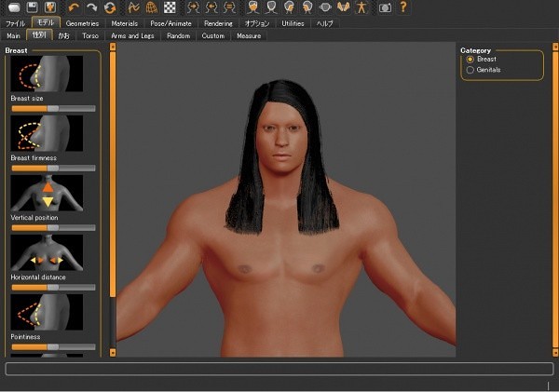The height and width of the screenshot is (392, 559).
Task: Click the left panel scrollbar down arrow
Action: (x=113, y=353)
